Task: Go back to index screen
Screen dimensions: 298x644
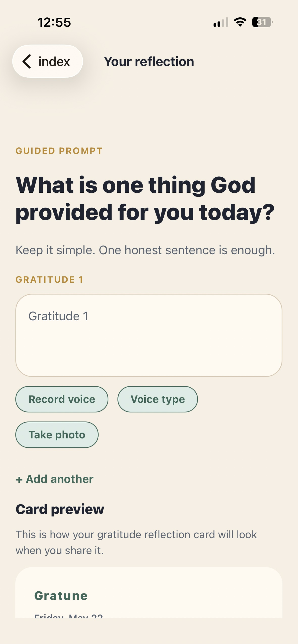Action: (48, 61)
